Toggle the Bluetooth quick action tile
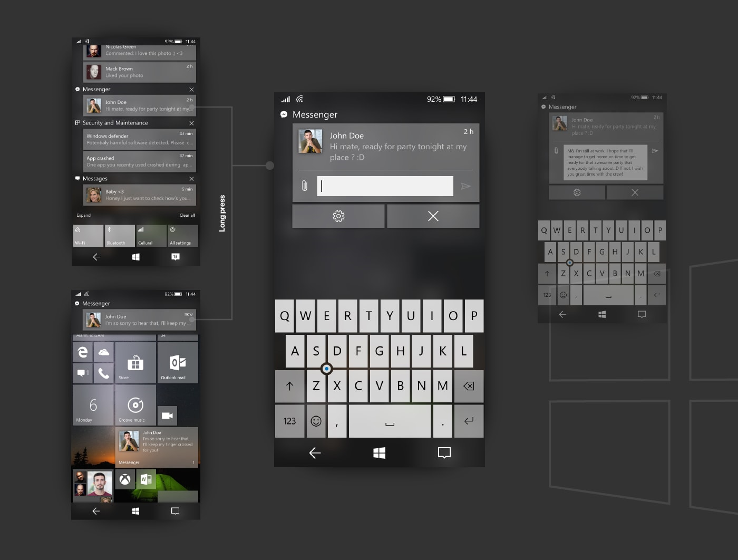Viewport: 738px width, 560px height. (x=120, y=236)
